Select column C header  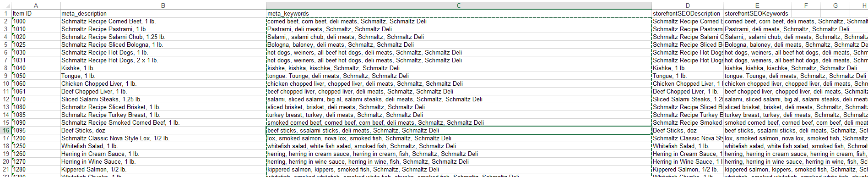[x=459, y=6]
